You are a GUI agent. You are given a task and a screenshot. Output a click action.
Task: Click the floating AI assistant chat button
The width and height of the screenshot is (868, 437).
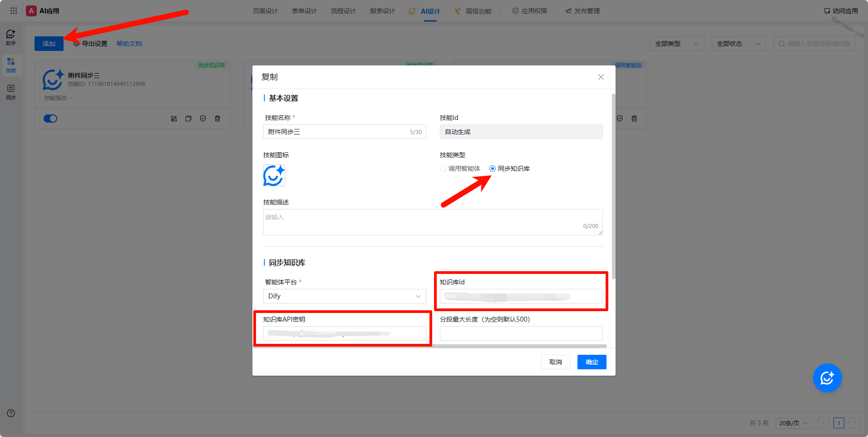(827, 378)
